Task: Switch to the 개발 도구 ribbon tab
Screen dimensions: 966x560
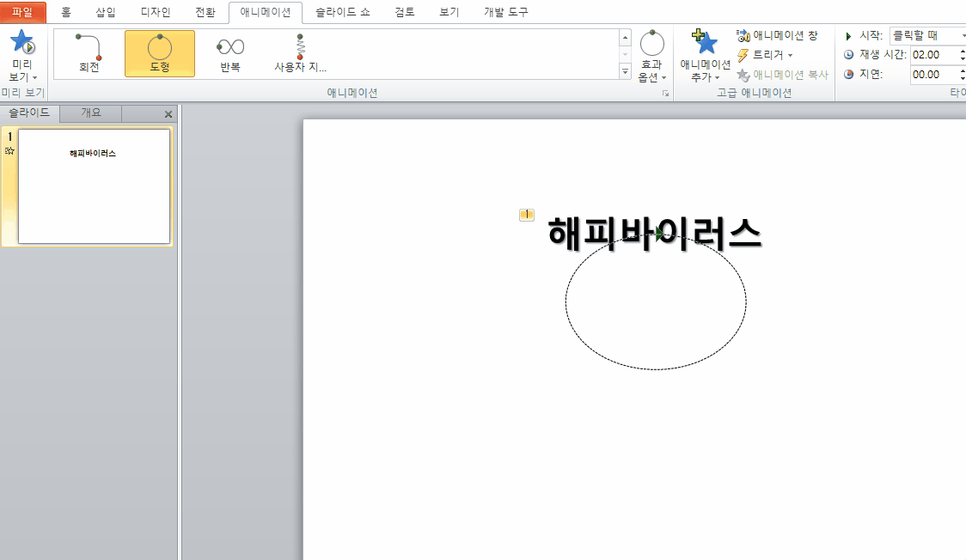Action: (x=506, y=12)
